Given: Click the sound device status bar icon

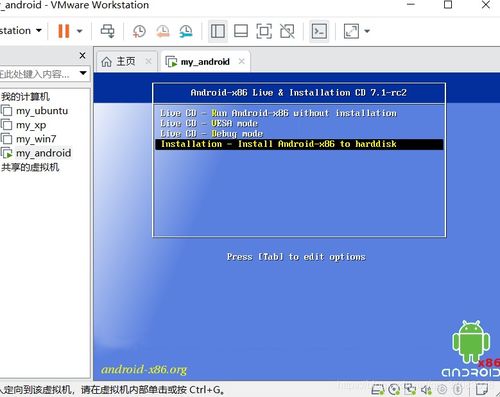Looking at the screenshot, I should click(426, 389).
